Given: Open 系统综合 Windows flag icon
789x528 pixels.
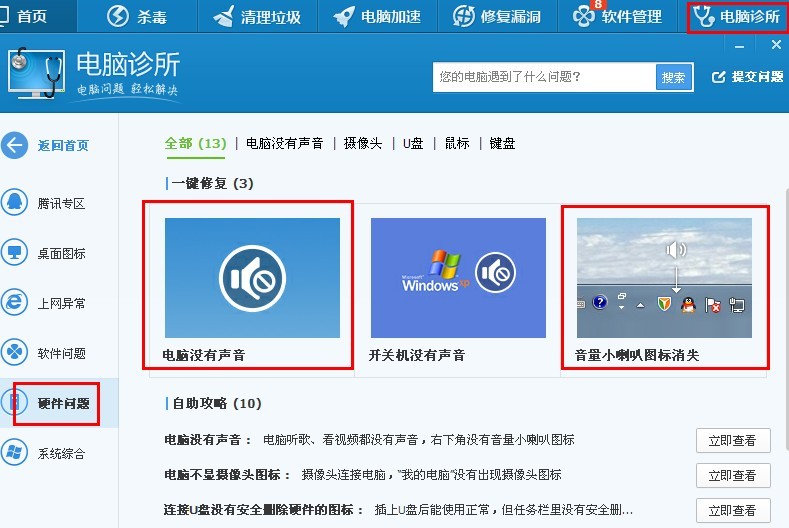Looking at the screenshot, I should [14, 452].
